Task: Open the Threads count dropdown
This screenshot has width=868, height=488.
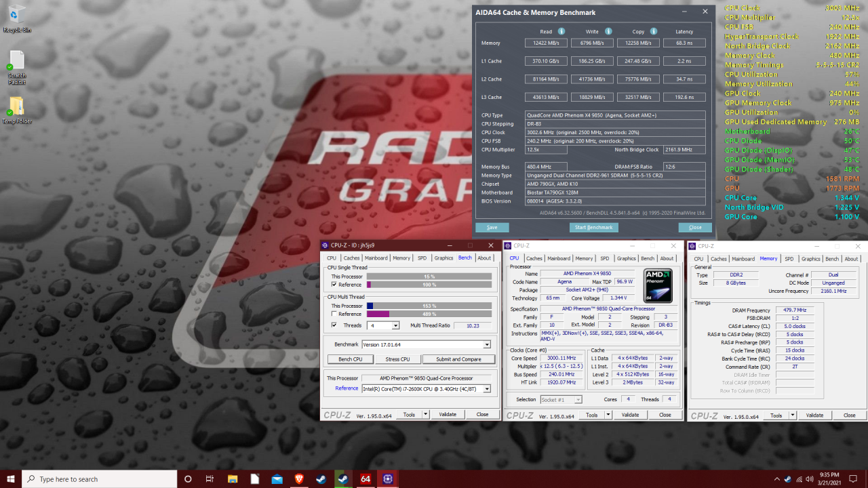Action: click(x=395, y=325)
